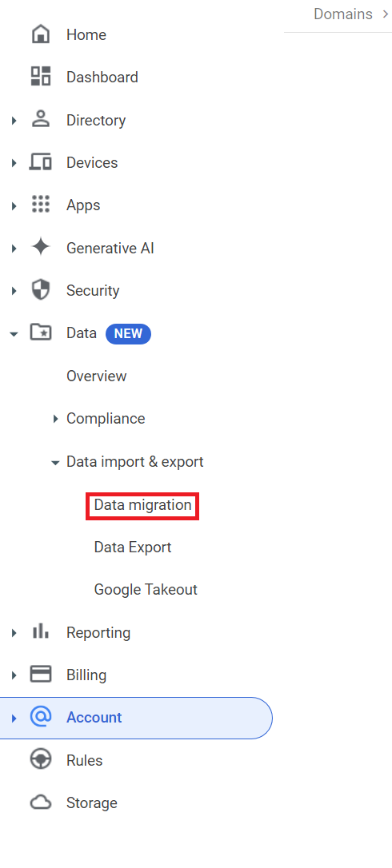Click the Directory person icon
The image size is (392, 868).
click(41, 120)
